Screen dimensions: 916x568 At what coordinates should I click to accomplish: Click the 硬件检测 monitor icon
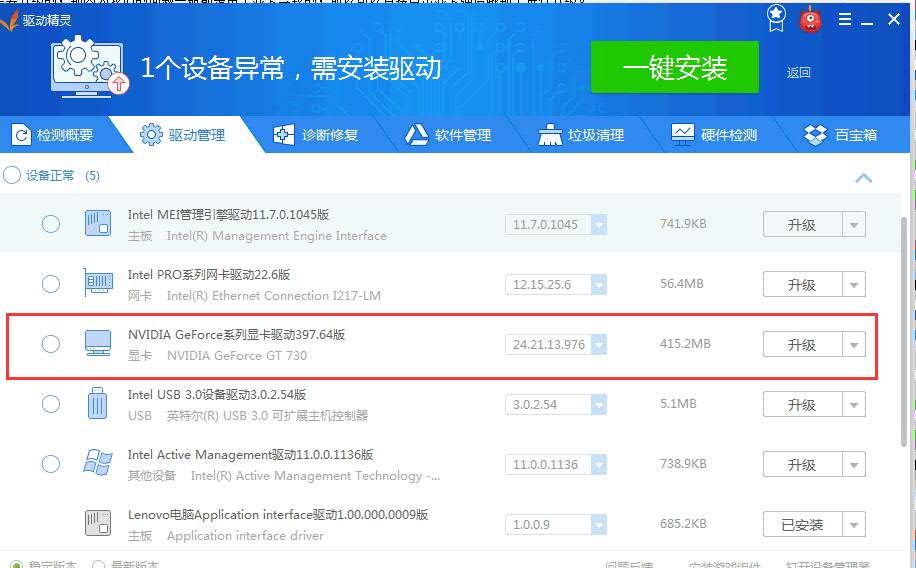pyautogui.click(x=682, y=135)
